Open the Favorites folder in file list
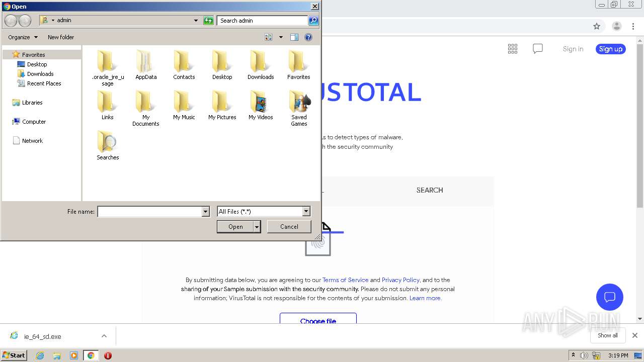 click(x=299, y=65)
